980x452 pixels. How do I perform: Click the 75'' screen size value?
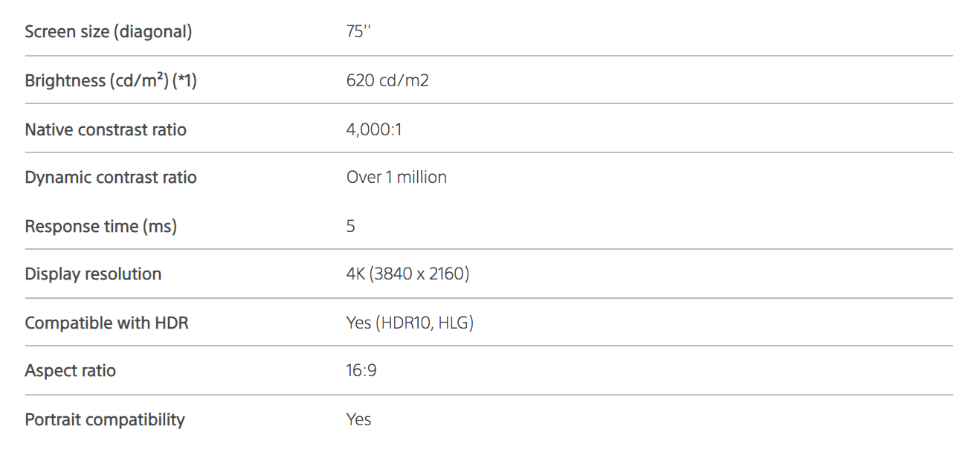pos(358,32)
